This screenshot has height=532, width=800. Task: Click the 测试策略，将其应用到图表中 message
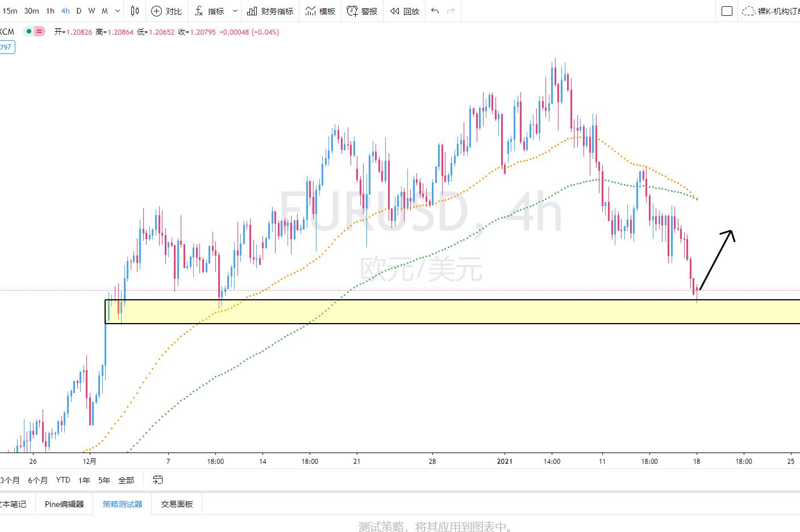pyautogui.click(x=436, y=527)
